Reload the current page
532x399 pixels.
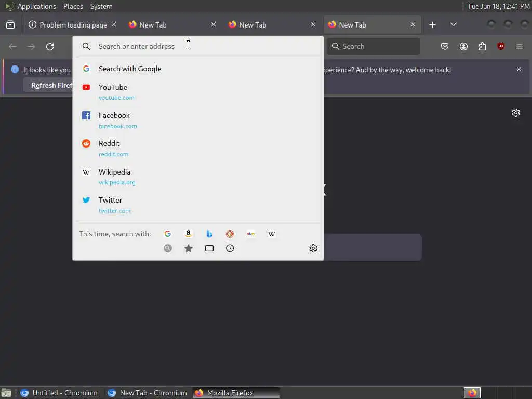[50, 46]
